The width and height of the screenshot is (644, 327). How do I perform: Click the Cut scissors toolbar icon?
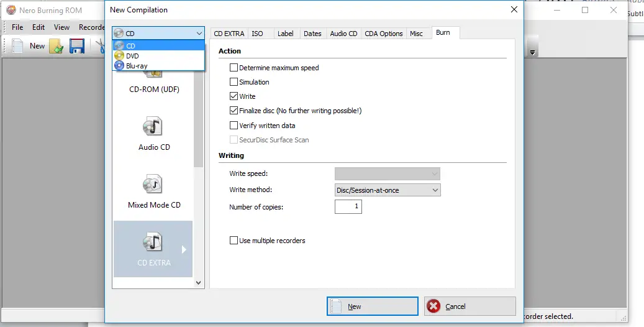click(x=101, y=46)
